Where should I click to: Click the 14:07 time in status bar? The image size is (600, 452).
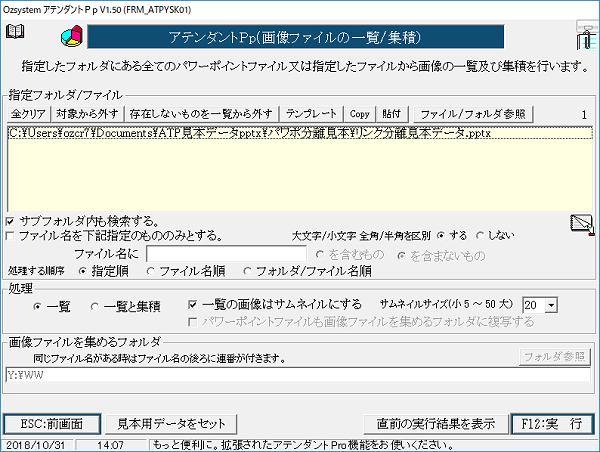pyautogui.click(x=111, y=445)
